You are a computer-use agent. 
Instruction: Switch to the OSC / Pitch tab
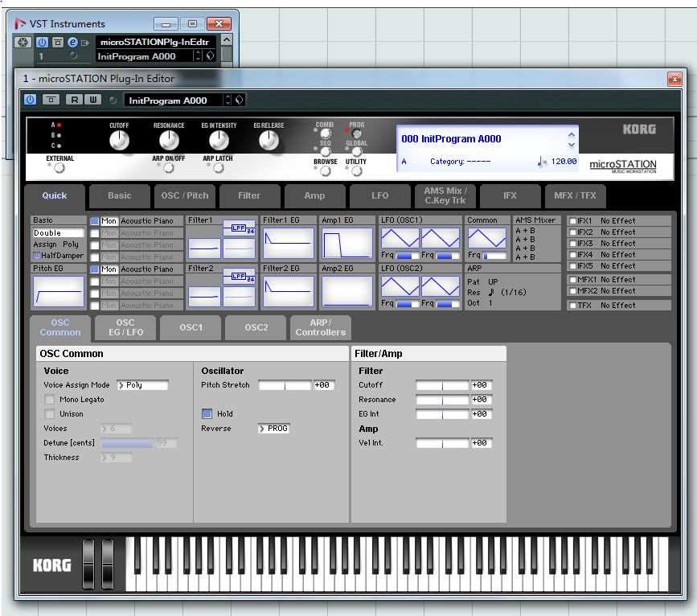(184, 196)
